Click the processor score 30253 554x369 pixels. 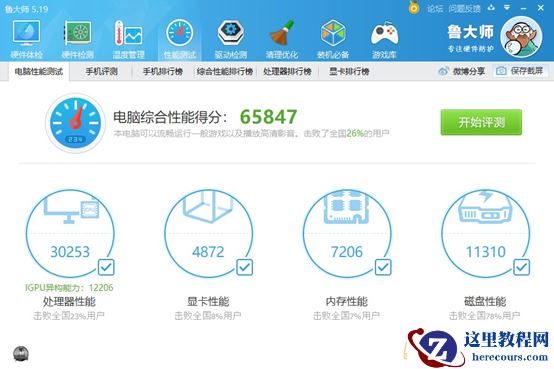point(70,252)
